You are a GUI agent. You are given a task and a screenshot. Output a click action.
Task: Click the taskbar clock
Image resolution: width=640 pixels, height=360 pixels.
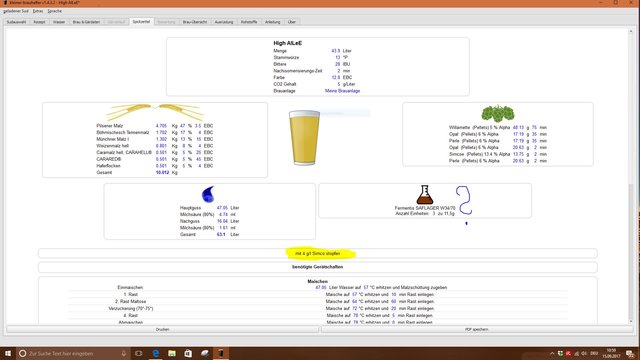coord(611,353)
